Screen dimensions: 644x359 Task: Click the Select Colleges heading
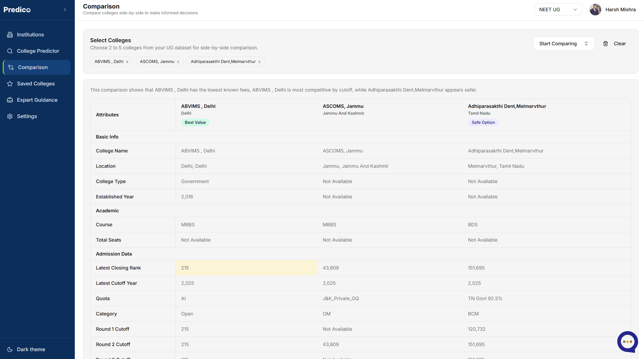(111, 40)
